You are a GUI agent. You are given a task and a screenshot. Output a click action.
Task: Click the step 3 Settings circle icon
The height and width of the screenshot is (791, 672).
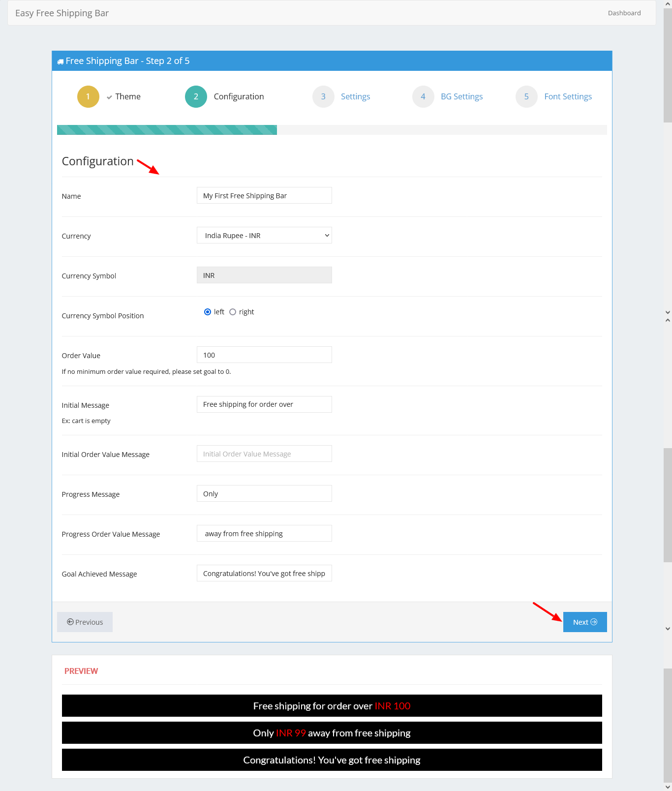point(323,96)
